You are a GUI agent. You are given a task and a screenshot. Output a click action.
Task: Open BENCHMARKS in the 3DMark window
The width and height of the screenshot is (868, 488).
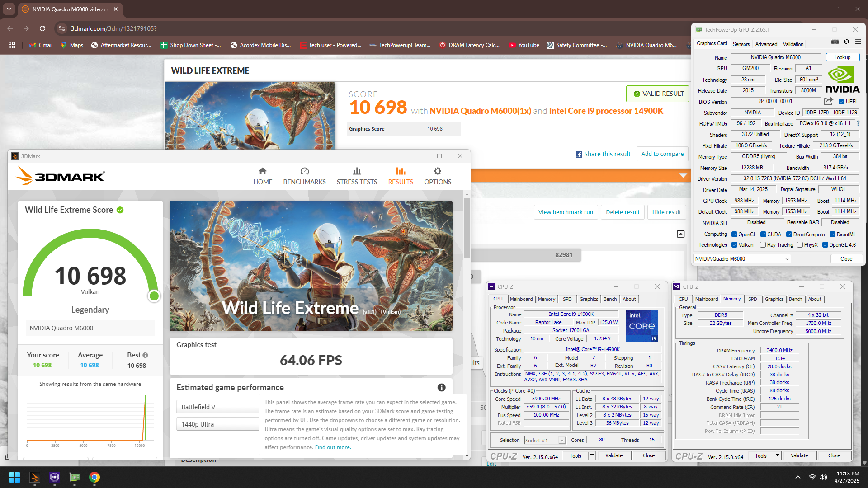point(304,176)
